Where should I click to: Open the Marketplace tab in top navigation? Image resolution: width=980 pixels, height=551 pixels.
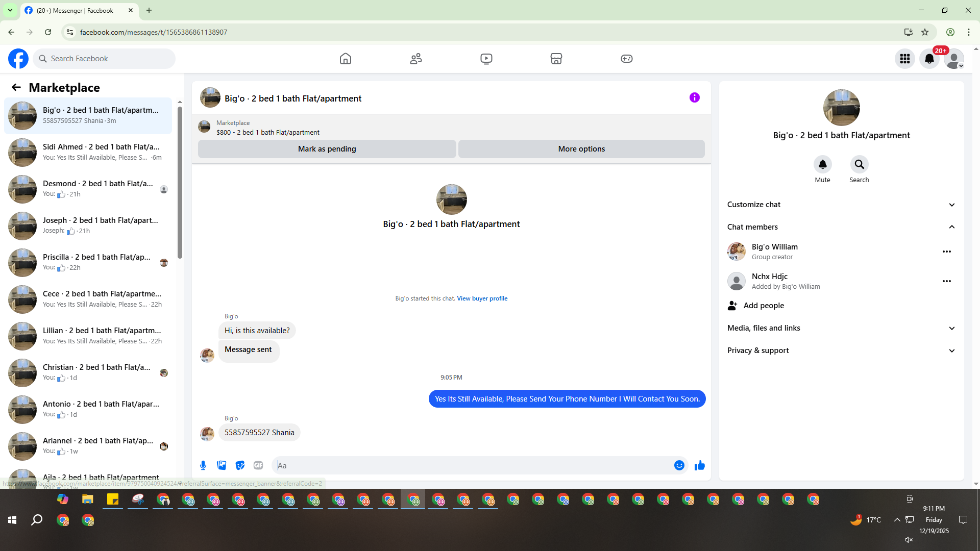coord(556,59)
